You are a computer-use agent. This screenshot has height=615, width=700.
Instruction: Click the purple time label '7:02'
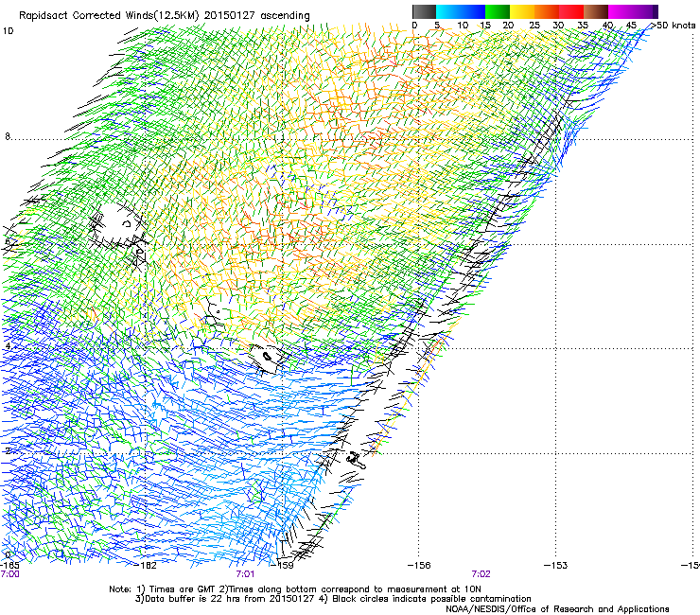tap(481, 574)
